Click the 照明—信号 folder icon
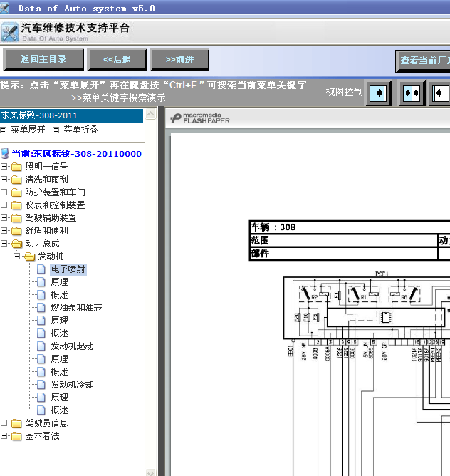The height and width of the screenshot is (476, 450). (x=16, y=167)
